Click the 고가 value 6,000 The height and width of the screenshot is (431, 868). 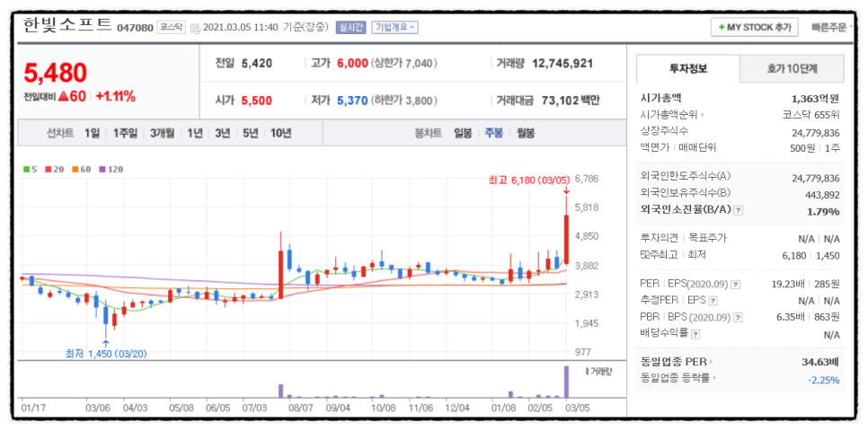352,64
